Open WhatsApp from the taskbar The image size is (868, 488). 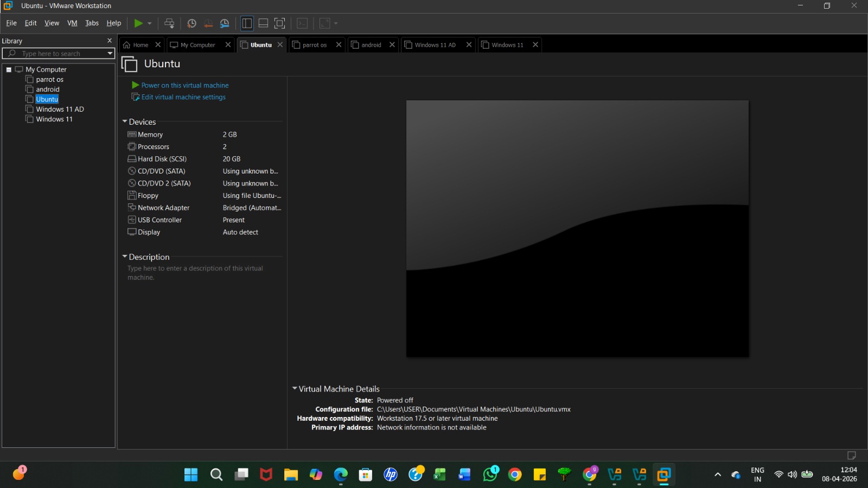tap(490, 475)
